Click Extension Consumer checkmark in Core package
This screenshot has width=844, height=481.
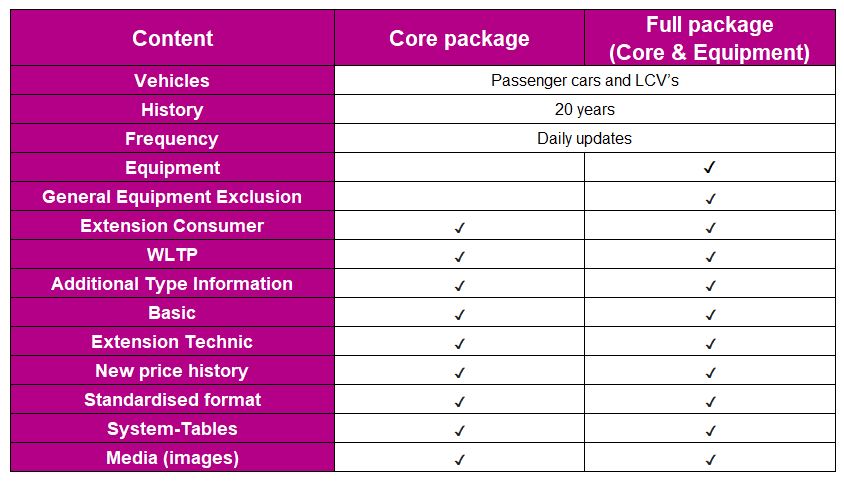[459, 227]
